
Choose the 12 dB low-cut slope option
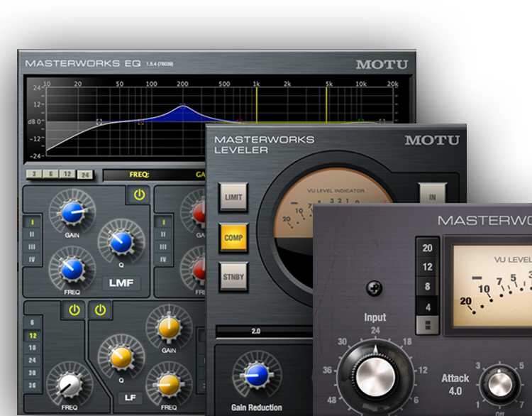32,335
